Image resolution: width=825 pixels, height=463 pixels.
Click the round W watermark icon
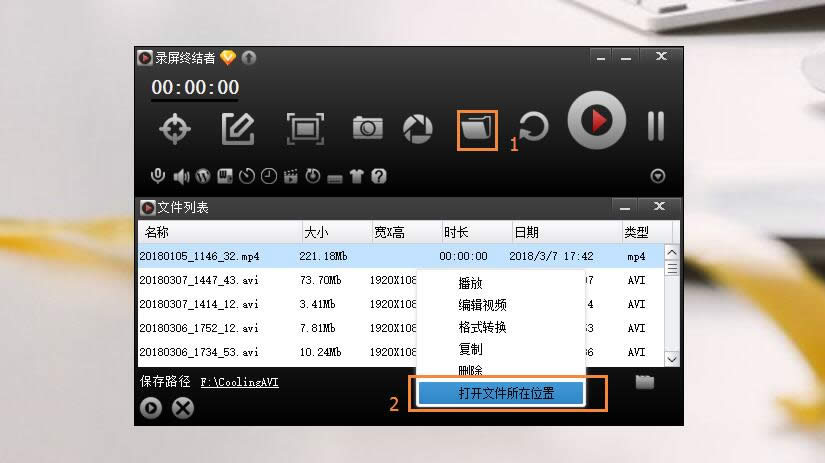(x=203, y=176)
